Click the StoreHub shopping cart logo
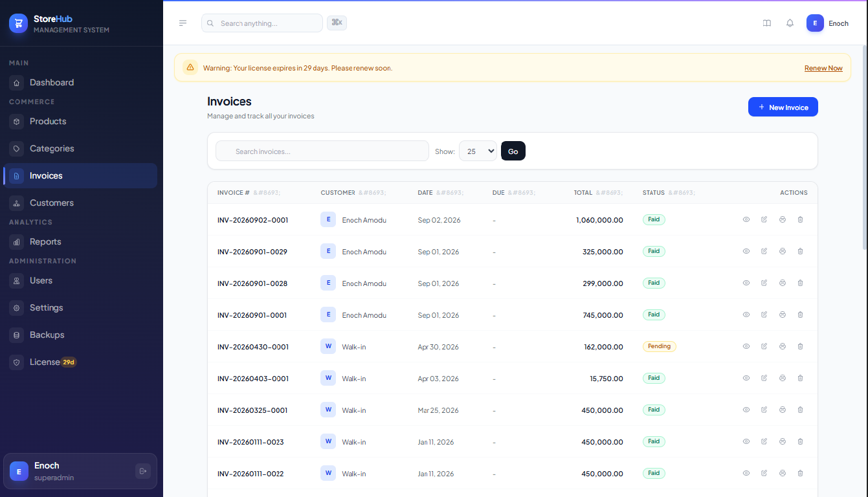868x497 pixels. [18, 23]
